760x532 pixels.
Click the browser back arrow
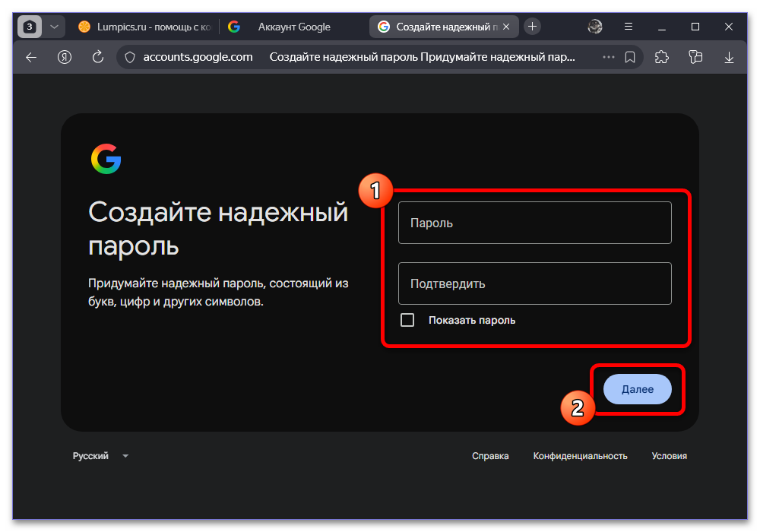coord(31,57)
